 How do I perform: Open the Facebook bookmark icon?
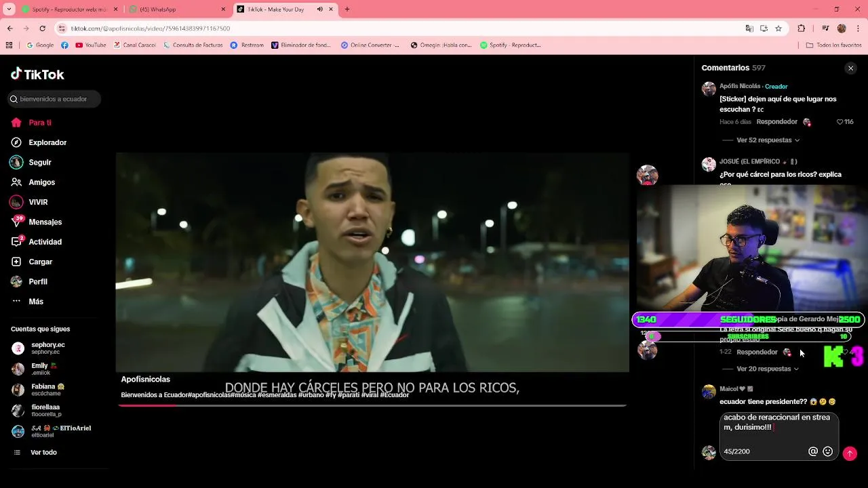tap(64, 45)
